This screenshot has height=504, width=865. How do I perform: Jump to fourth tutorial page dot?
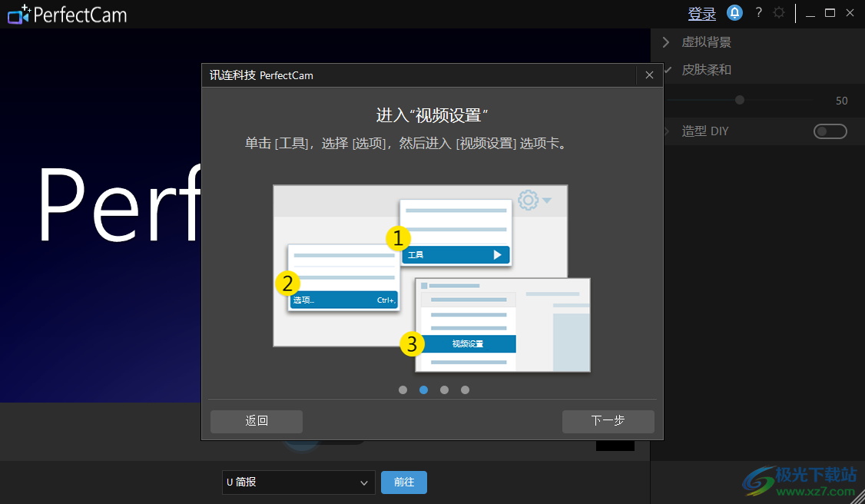click(x=465, y=390)
